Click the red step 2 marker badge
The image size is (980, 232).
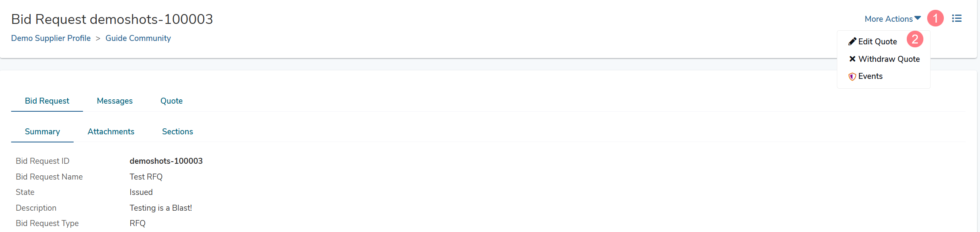click(x=915, y=39)
